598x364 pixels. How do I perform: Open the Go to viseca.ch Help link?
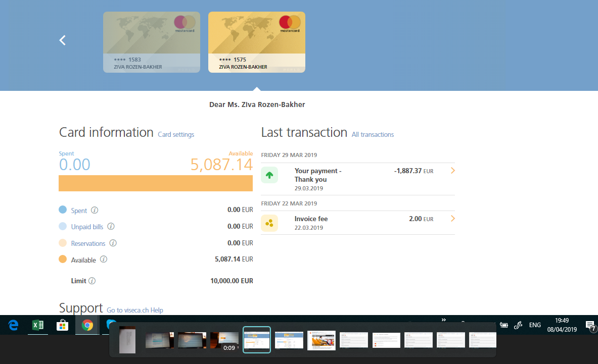tap(134, 310)
